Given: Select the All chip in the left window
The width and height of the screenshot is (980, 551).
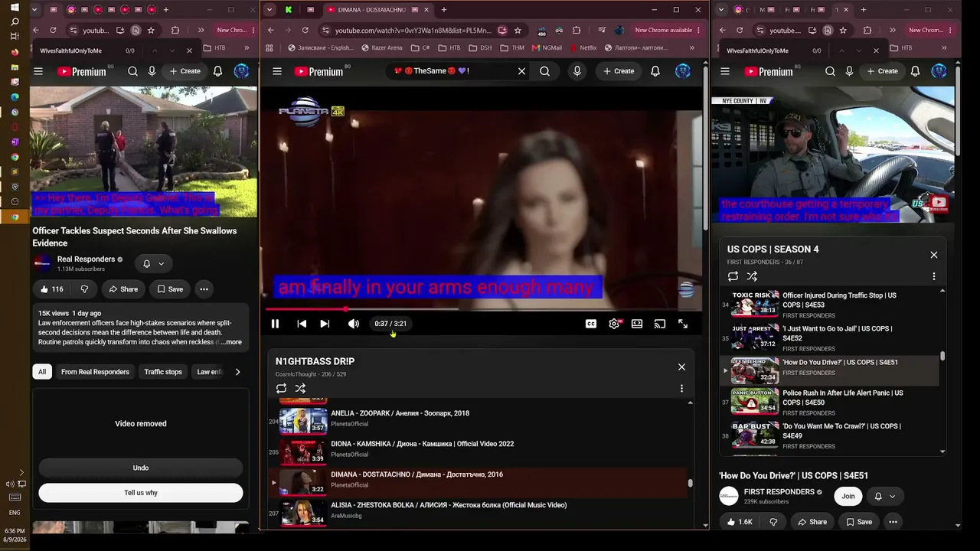Looking at the screenshot, I should click(42, 372).
